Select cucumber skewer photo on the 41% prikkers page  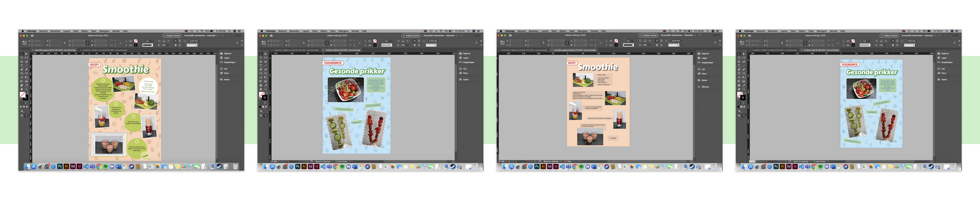(338, 132)
